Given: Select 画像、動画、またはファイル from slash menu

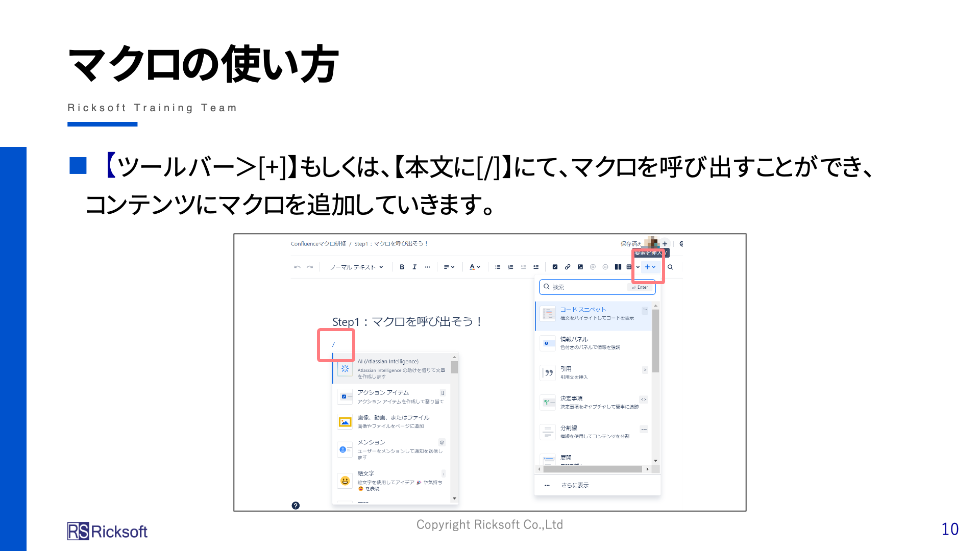Looking at the screenshot, I should pos(391,421).
